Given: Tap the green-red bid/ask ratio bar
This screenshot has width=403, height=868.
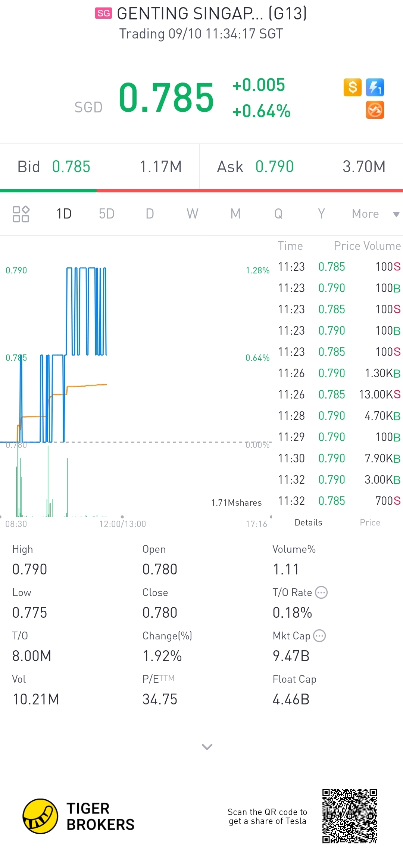Looking at the screenshot, I should 201,191.
